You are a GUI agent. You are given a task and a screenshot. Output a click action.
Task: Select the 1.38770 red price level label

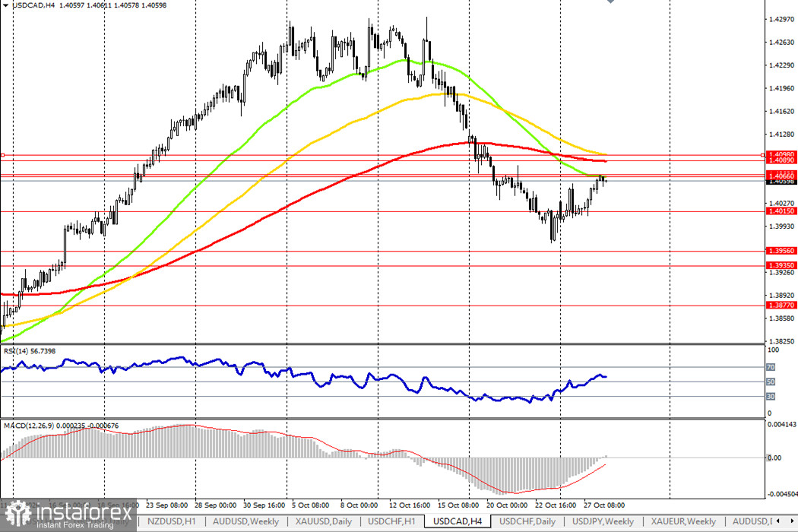[x=781, y=306]
